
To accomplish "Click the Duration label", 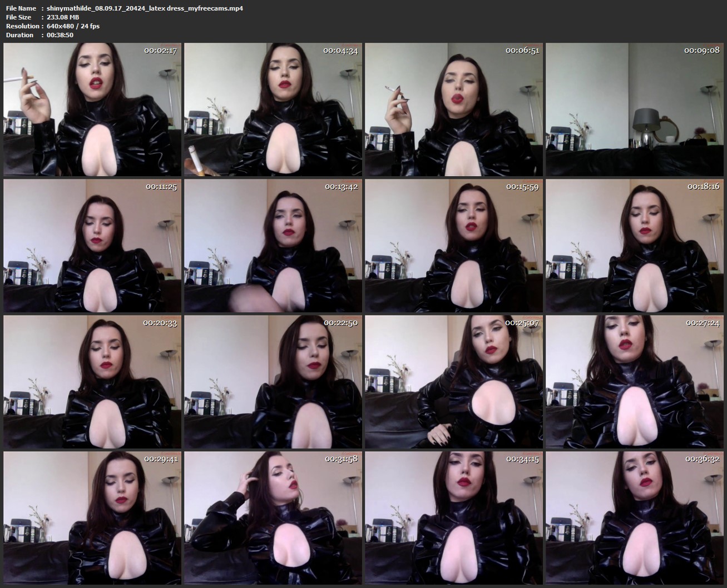I will 19,35.
